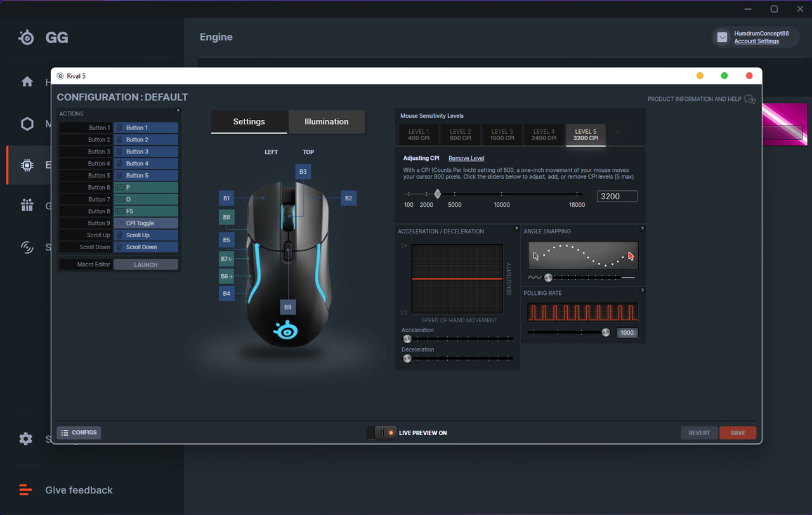Click the B1 label on mouse diagram
The image size is (812, 515).
[x=226, y=198]
